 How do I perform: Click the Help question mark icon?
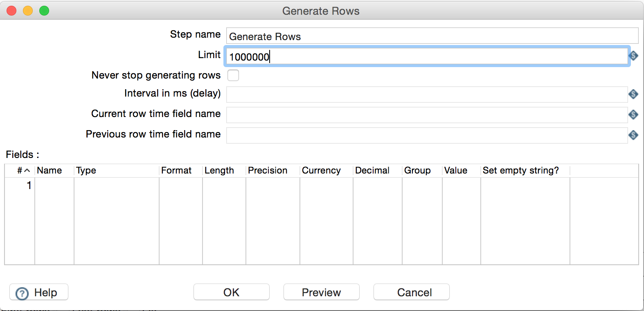(x=22, y=293)
